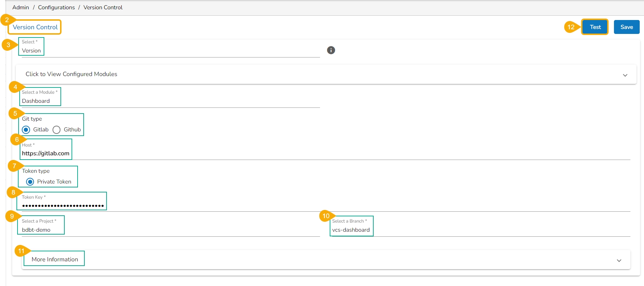644x286 pixels.
Task: Expand Click to View Configured Modules chevron
Action: (x=625, y=75)
